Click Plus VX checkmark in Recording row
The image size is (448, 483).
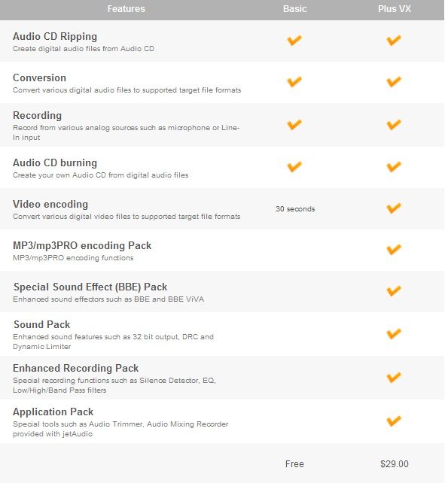coord(394,124)
